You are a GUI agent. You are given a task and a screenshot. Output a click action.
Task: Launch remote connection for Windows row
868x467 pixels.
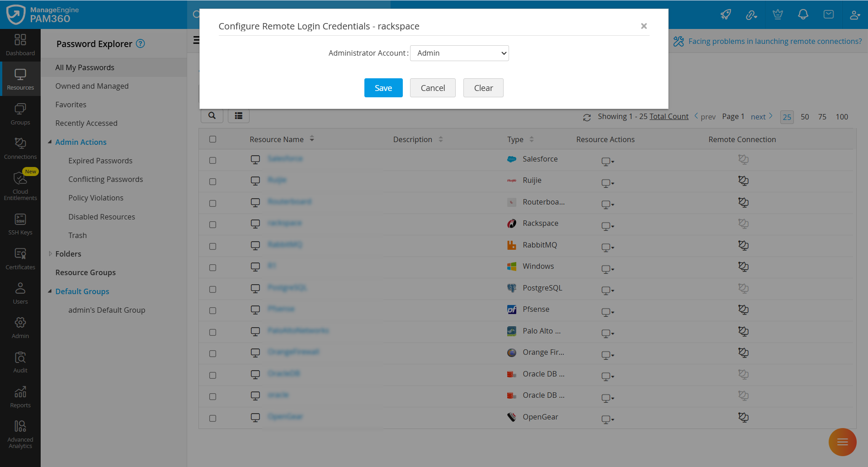coord(743,267)
